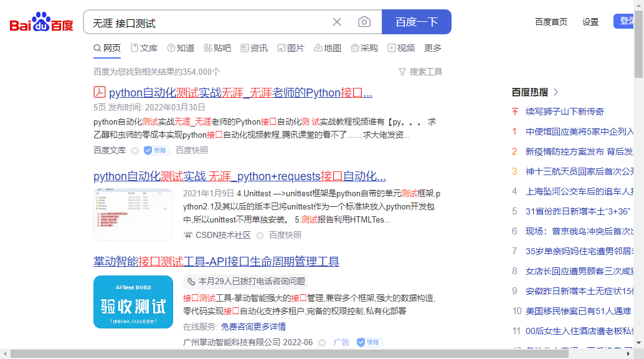Open hot search 女店长回应遭男顾客三次咸
This screenshot has width=644, height=359.
coord(579,271)
